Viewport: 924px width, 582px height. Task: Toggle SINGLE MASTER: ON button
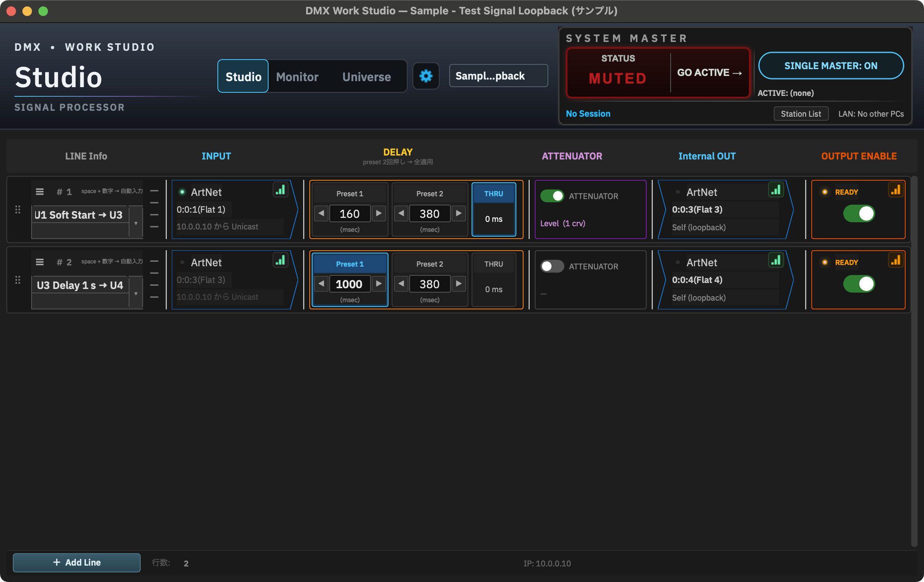click(x=831, y=66)
